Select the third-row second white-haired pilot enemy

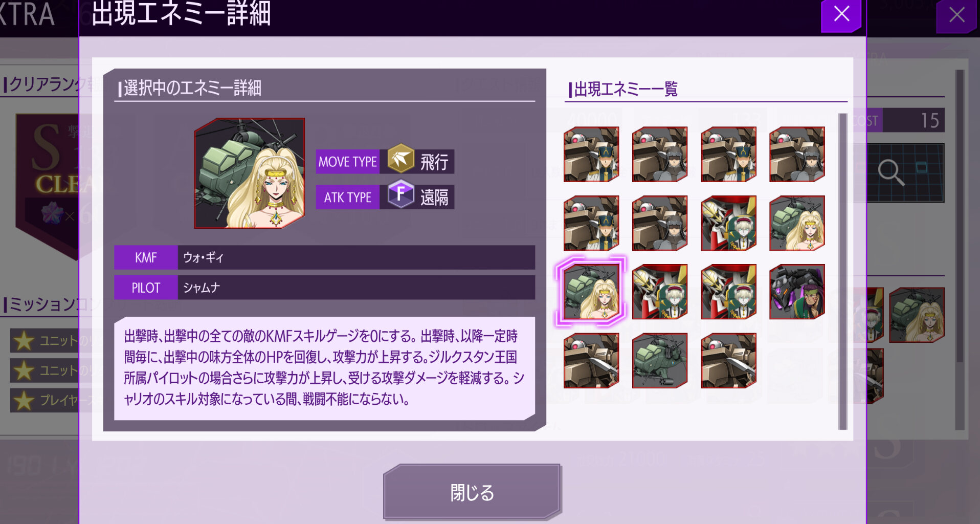(728, 292)
